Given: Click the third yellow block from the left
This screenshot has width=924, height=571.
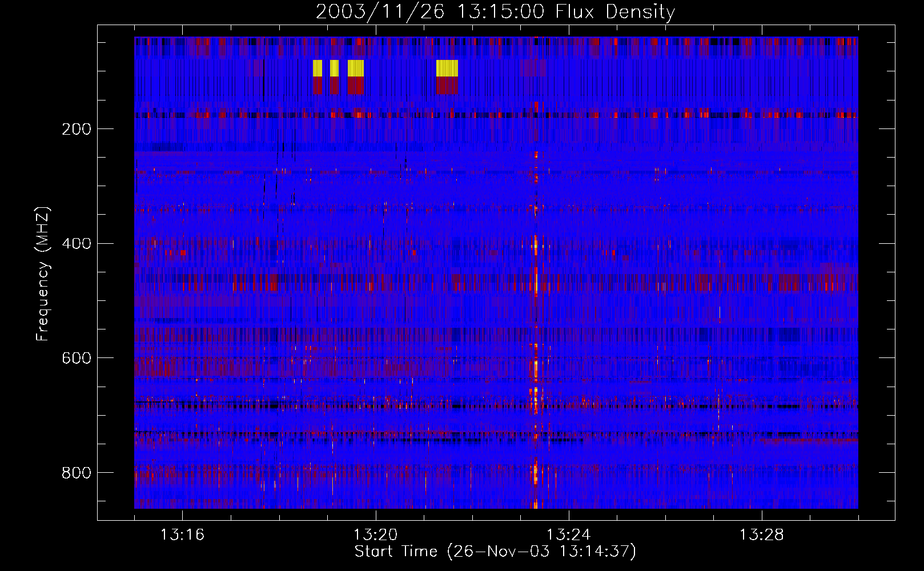Looking at the screenshot, I should [x=356, y=68].
